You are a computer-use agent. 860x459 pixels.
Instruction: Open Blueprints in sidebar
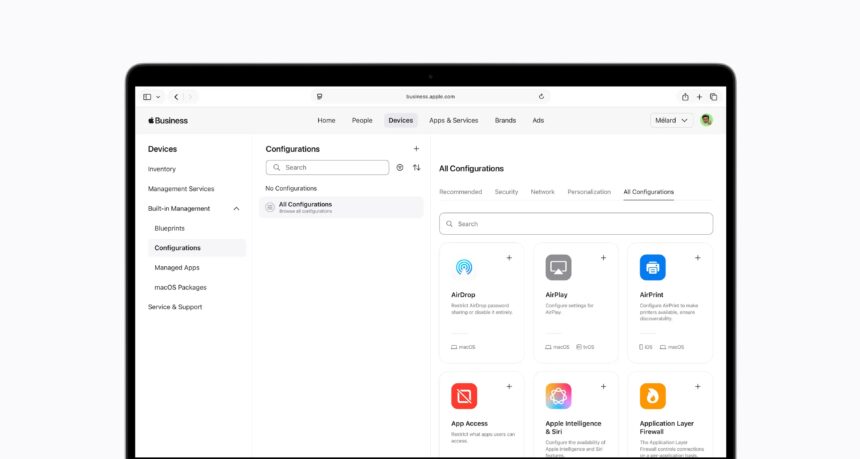[169, 229]
